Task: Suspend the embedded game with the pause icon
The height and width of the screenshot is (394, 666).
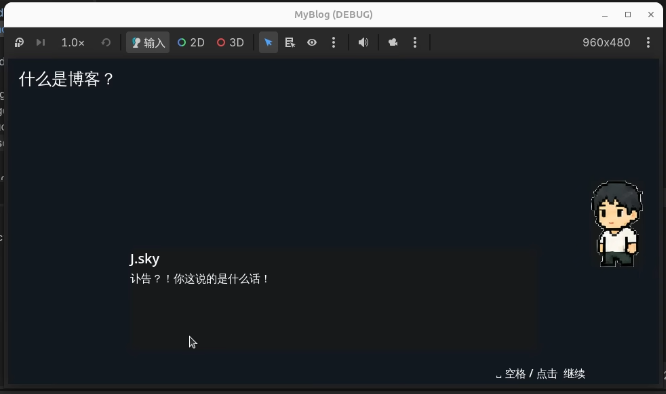Action: coord(19,42)
